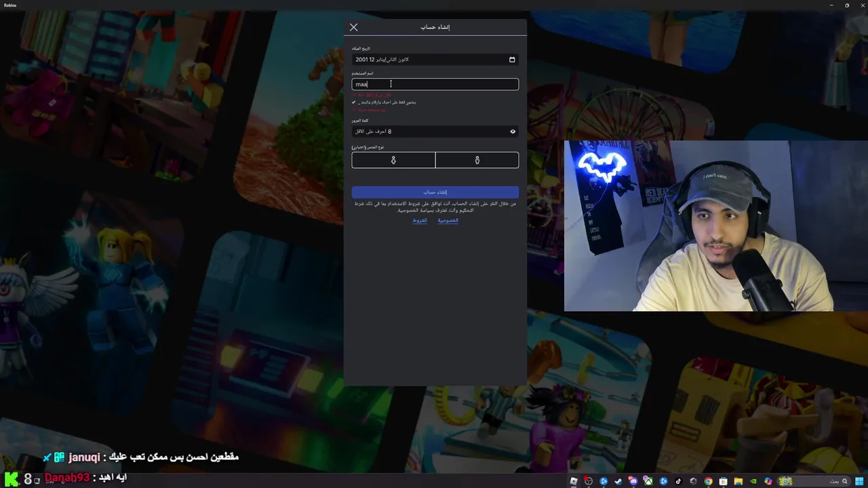The image size is (868, 488).
Task: Open the 'الخصوصية' privacy policy link
Action: (x=448, y=220)
